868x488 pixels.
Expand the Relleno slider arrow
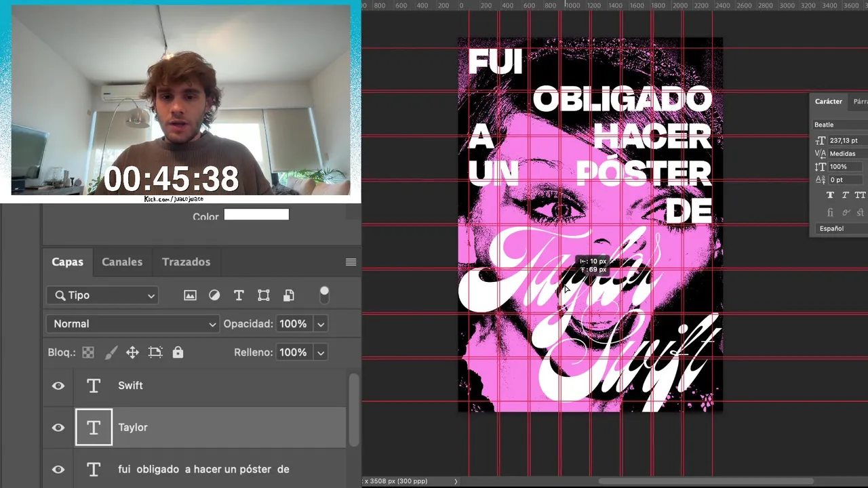coord(321,352)
